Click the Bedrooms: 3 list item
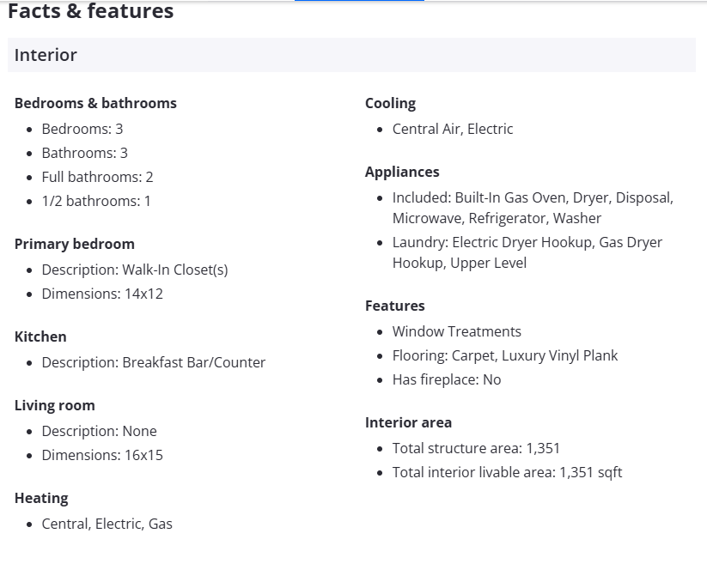707x588 pixels. (x=82, y=129)
